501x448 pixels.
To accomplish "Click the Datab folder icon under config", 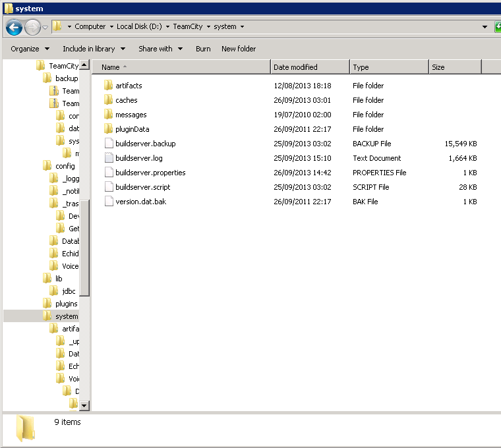I will [x=53, y=240].
